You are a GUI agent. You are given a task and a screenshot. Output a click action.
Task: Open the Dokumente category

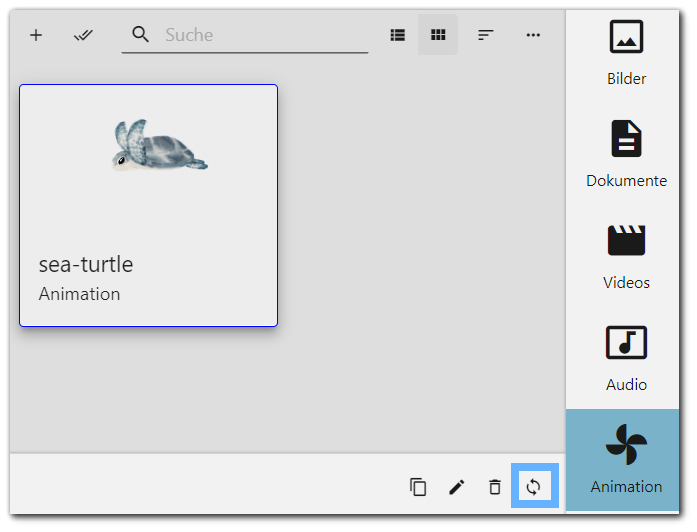coord(626,154)
